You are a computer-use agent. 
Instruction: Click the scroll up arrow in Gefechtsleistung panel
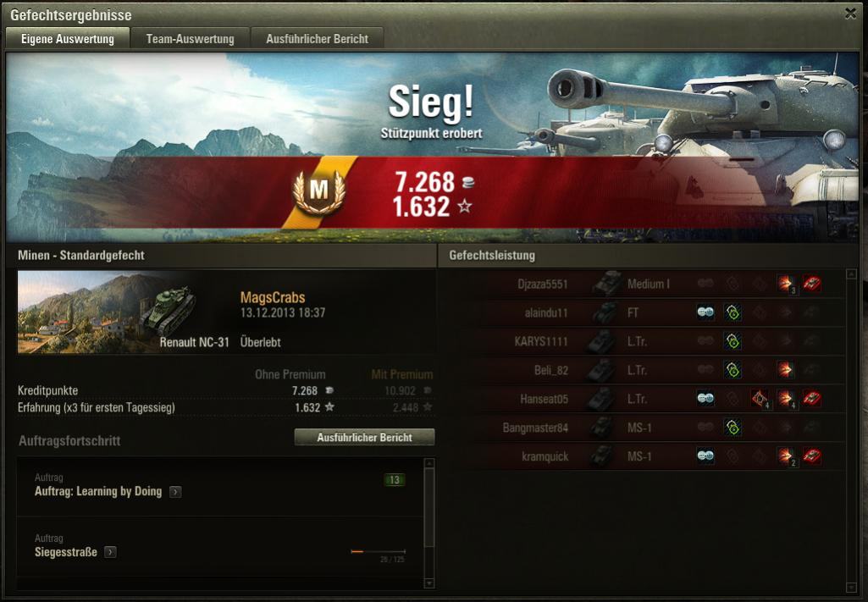[x=852, y=273]
